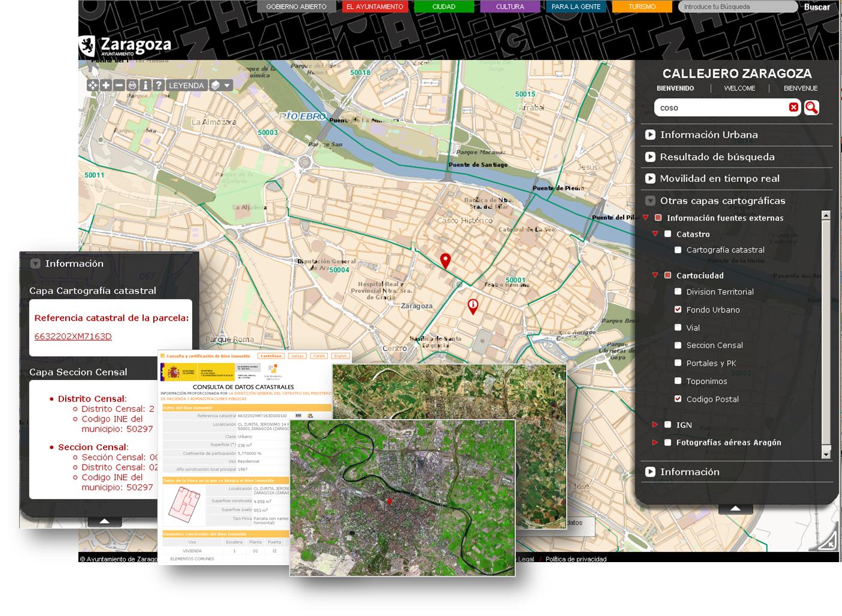Click the red magnifier search icon
The width and height of the screenshot is (842, 616).
tap(811, 108)
